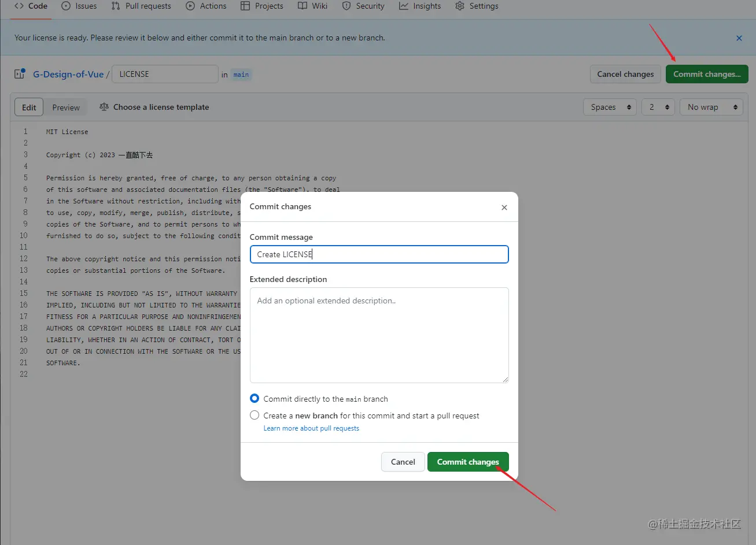This screenshot has width=756, height=545.
Task: Open the Issues tab
Action: 79,6
